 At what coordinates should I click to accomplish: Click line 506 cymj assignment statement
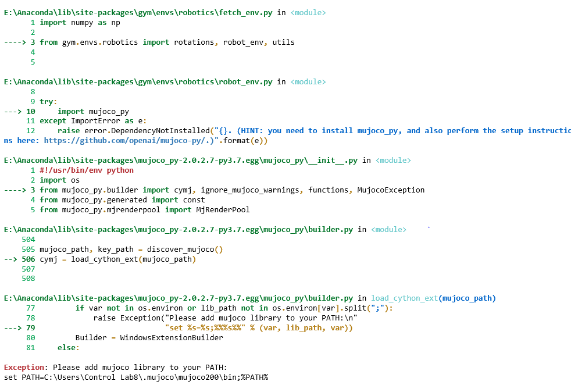(116, 259)
